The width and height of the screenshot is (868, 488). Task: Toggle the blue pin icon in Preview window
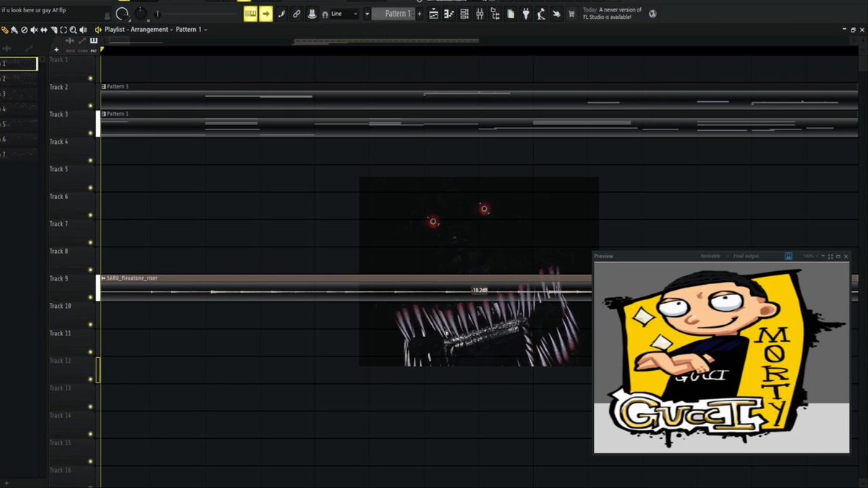pyautogui.click(x=788, y=256)
